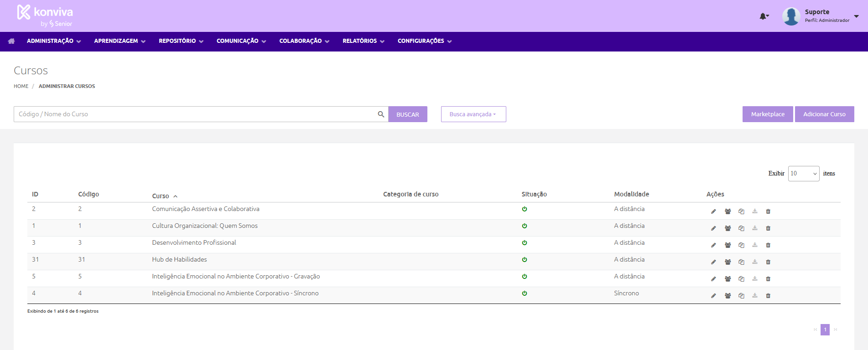Download the Inteligência Emocional Síncrono course
The height and width of the screenshot is (350, 868).
coord(755,296)
